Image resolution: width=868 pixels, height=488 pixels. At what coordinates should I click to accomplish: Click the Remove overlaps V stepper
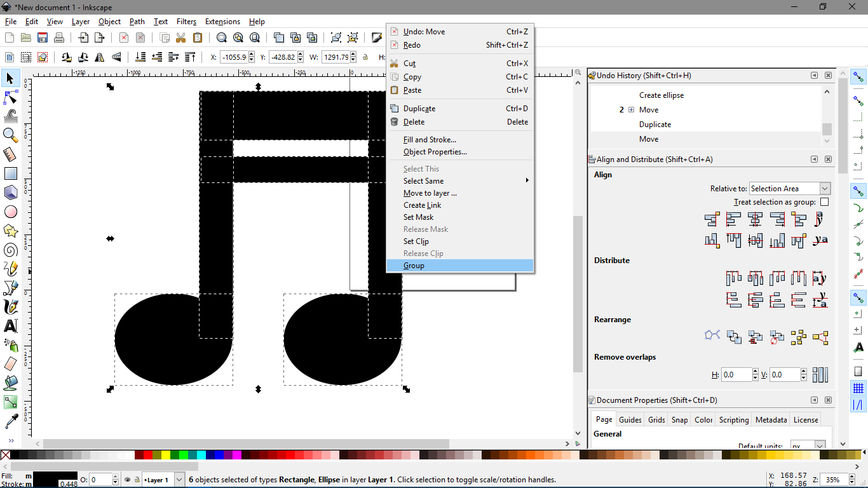[x=803, y=375]
